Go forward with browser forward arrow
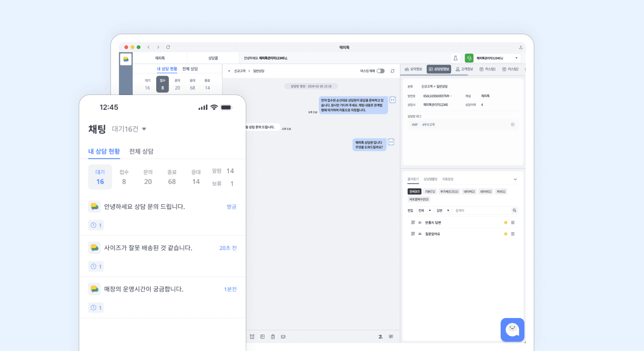Image resolution: width=644 pixels, height=351 pixels. coord(158,47)
